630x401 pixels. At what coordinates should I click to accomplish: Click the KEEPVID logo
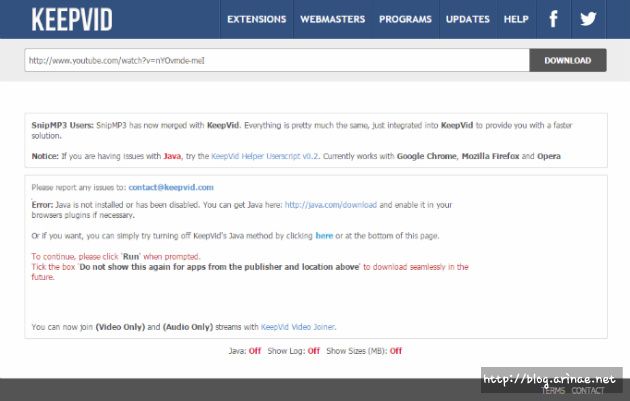coord(72,19)
